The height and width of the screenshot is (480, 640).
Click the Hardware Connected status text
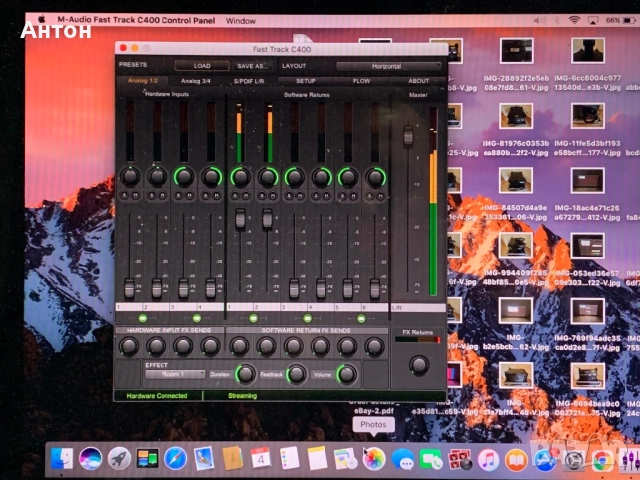157,396
